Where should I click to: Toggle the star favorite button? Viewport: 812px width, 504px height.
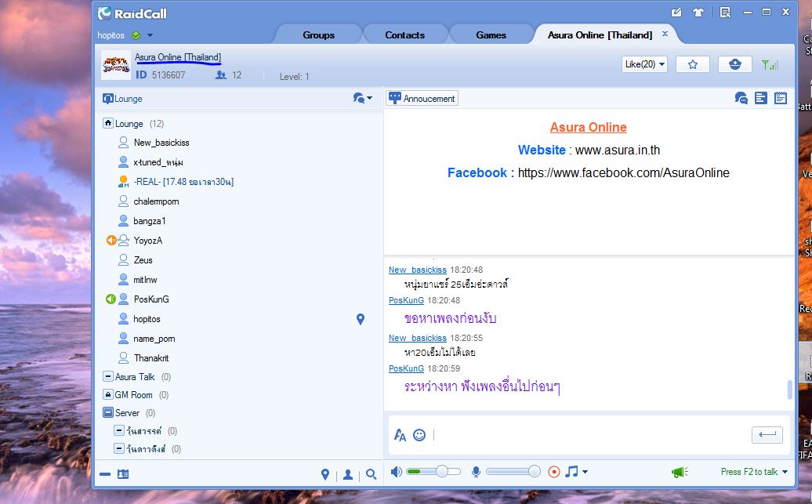point(693,64)
